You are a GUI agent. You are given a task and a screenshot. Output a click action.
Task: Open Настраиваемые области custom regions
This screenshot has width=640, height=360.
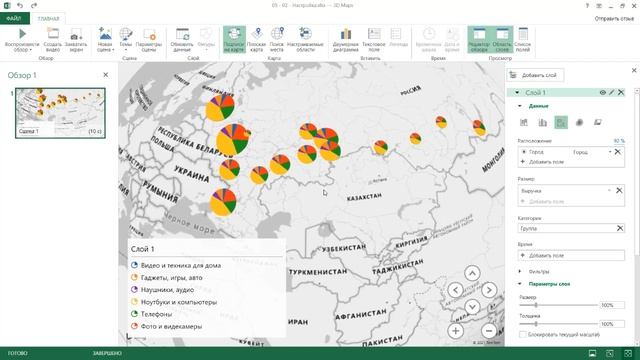(305, 40)
